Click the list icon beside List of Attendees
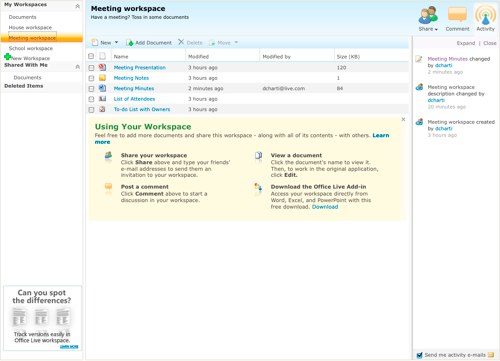Viewport: 500px width, 361px height. click(102, 99)
